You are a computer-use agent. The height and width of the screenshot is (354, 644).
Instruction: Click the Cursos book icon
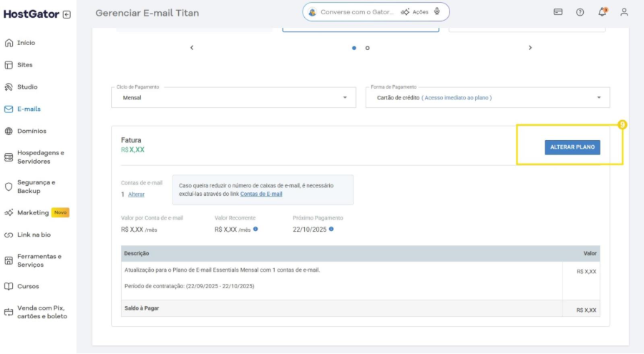click(9, 287)
